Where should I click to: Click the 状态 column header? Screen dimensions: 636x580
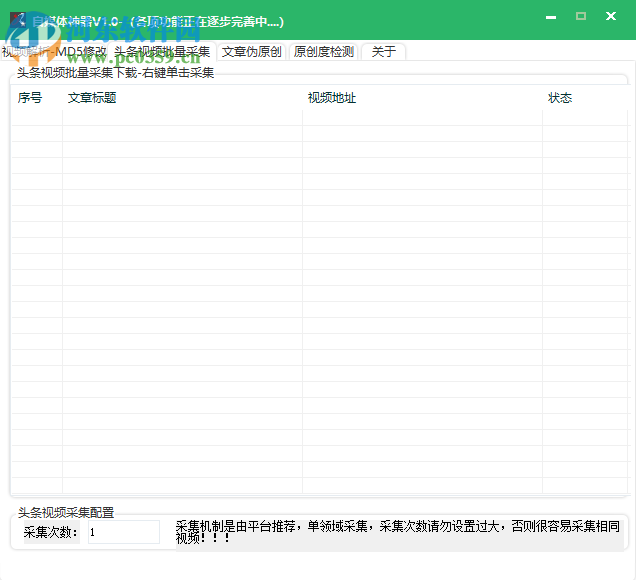[x=585, y=98]
